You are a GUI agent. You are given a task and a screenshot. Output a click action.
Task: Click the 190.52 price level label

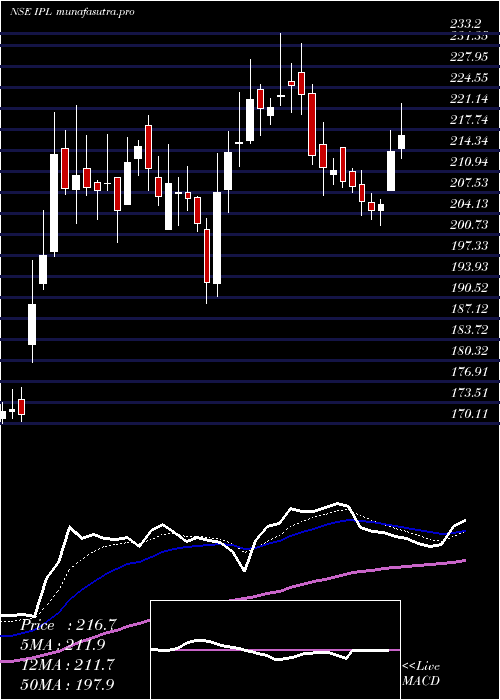click(x=469, y=288)
